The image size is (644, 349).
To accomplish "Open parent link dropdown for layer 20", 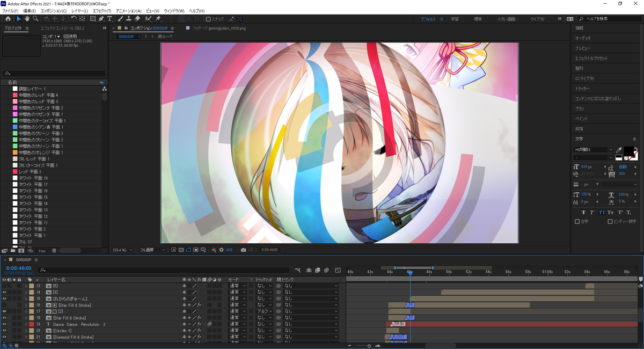I will point(311,331).
